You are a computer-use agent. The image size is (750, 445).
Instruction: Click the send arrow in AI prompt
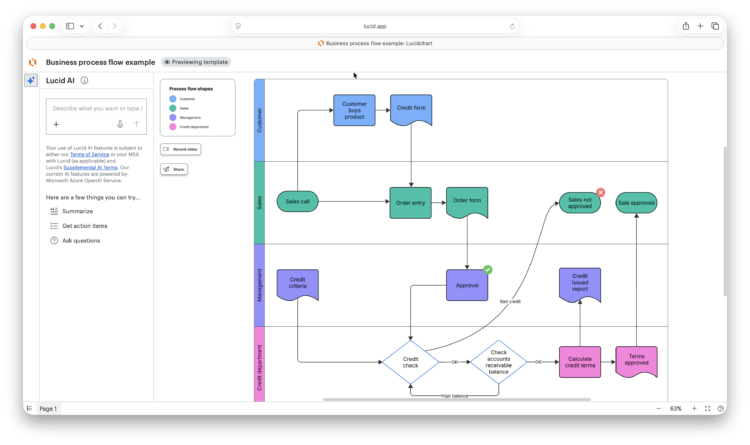pyautogui.click(x=136, y=124)
